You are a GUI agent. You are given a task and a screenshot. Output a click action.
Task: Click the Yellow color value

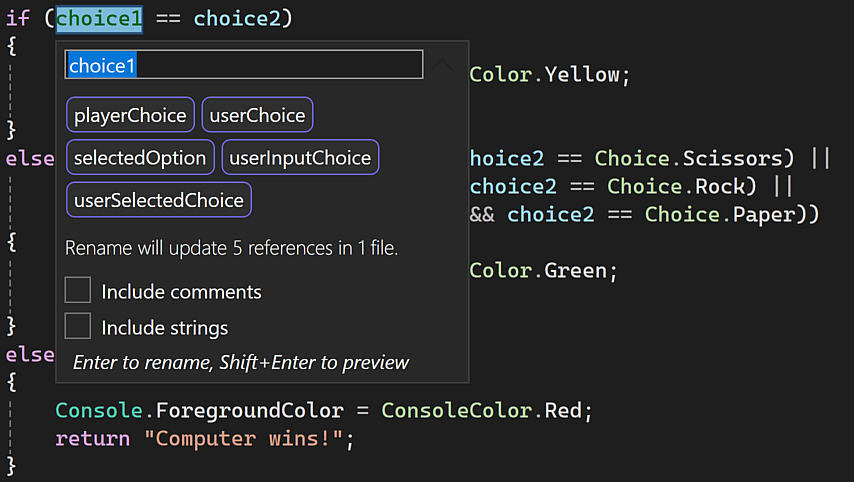(x=582, y=74)
